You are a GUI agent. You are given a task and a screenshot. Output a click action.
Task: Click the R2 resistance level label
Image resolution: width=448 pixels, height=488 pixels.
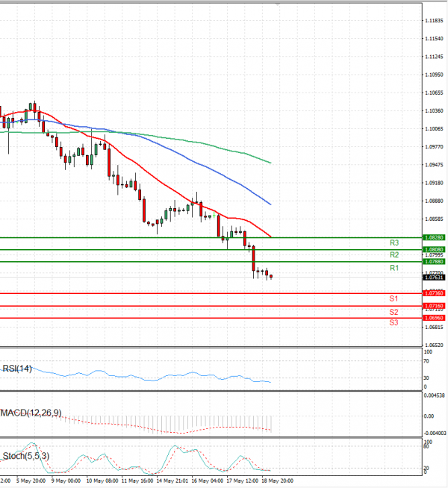tap(394, 255)
